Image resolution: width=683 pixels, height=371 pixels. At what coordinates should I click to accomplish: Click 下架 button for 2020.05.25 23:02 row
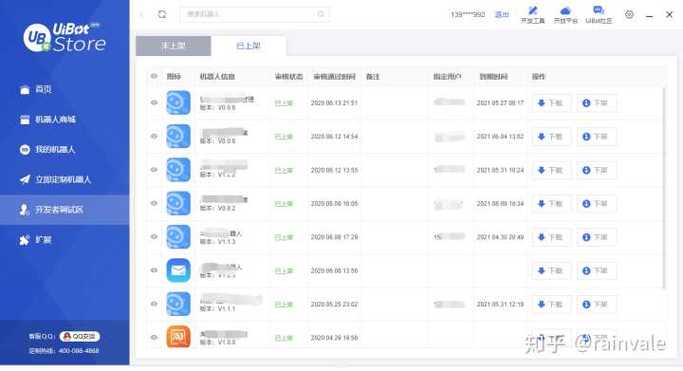tap(596, 304)
